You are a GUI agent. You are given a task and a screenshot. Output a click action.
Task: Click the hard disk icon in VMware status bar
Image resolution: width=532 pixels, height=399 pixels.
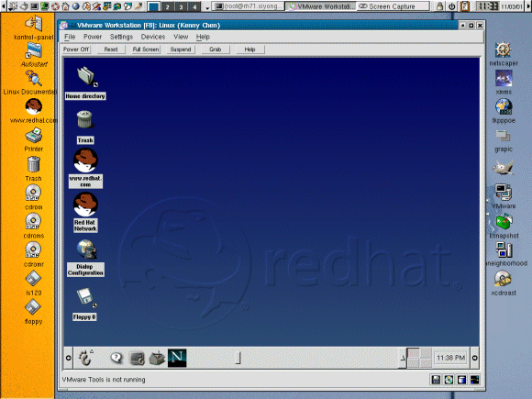pos(461,380)
